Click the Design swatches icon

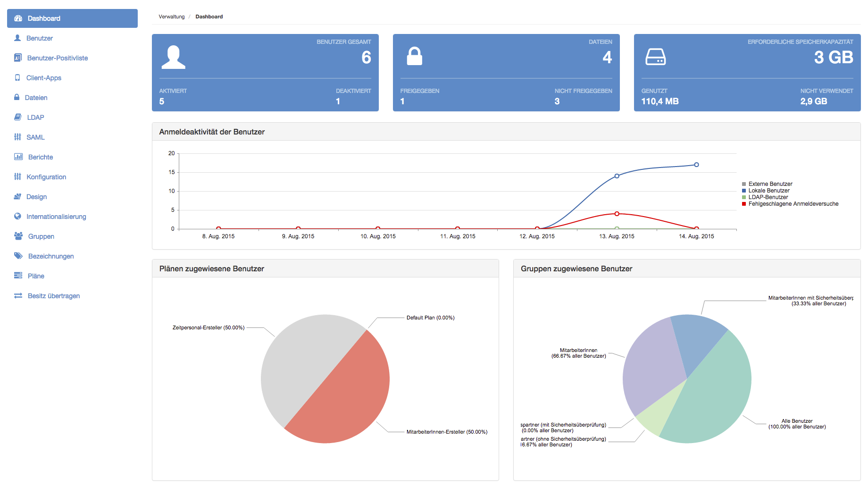[17, 196]
